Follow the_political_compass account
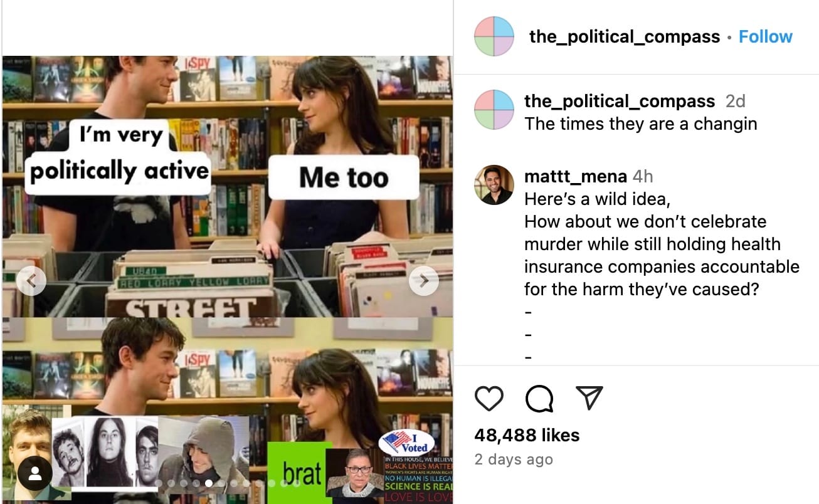819x504 pixels. (x=765, y=36)
